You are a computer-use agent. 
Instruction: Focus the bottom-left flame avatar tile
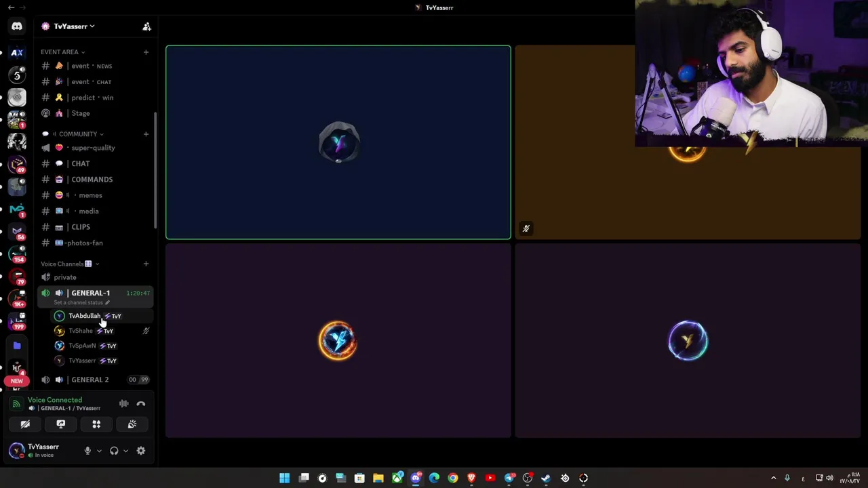pyautogui.click(x=338, y=340)
